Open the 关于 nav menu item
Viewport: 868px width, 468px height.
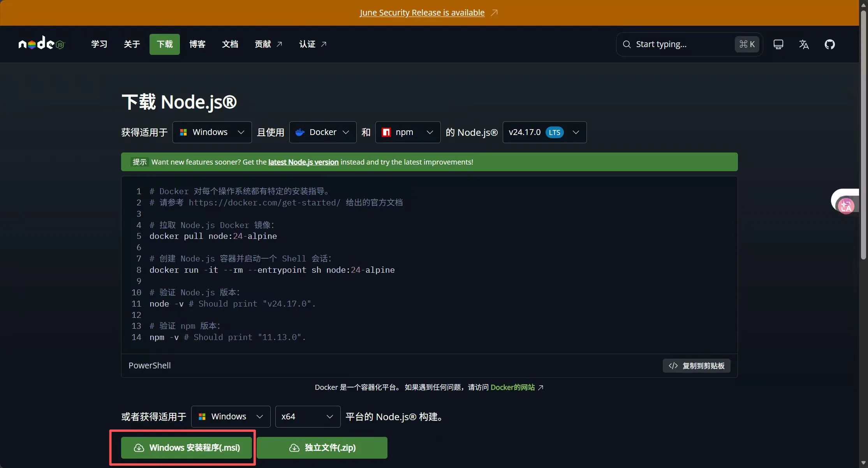click(x=132, y=44)
